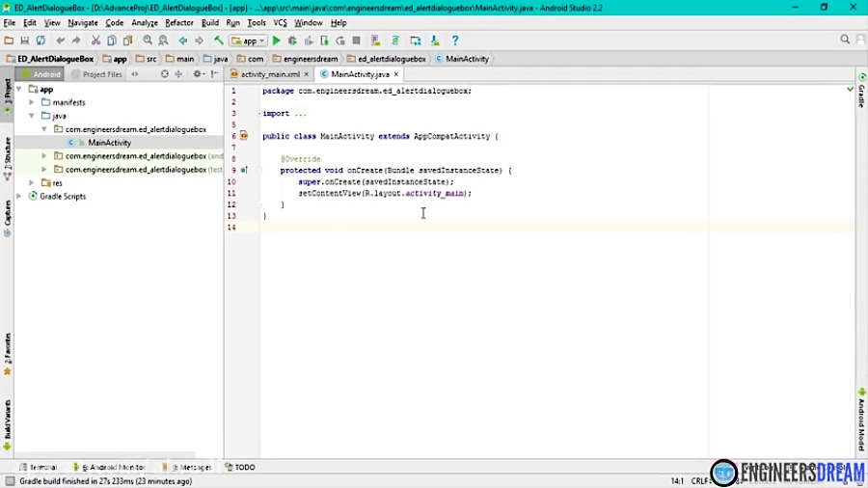Click the Cut scissors icon in toolbar
The width and height of the screenshot is (868, 488).
(95, 41)
